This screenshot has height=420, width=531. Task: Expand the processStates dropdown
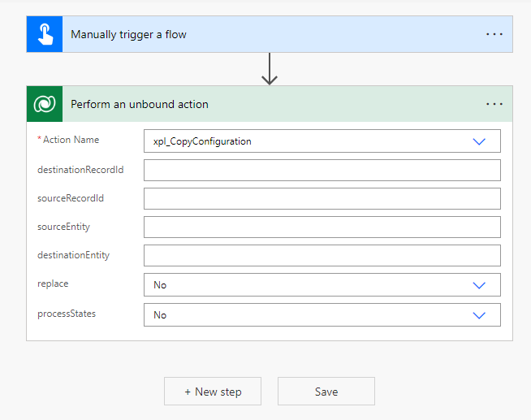pos(479,315)
